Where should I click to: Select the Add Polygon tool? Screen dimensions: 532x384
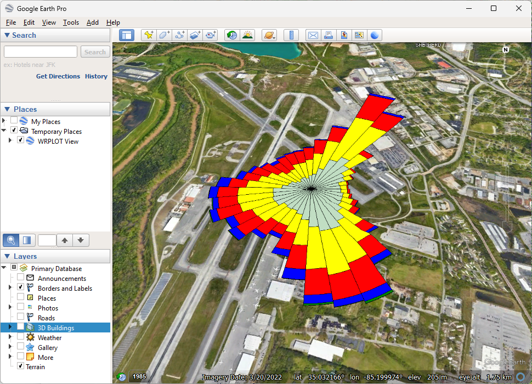point(164,35)
